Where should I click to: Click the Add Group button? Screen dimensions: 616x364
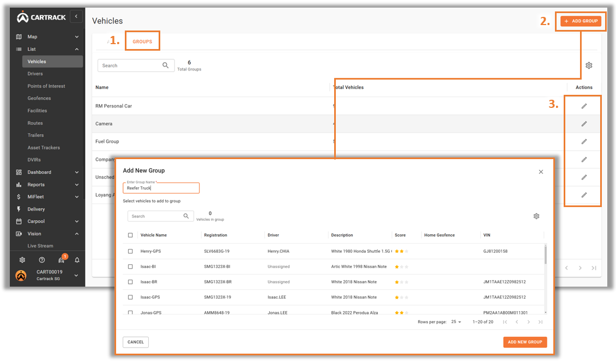[x=581, y=21]
